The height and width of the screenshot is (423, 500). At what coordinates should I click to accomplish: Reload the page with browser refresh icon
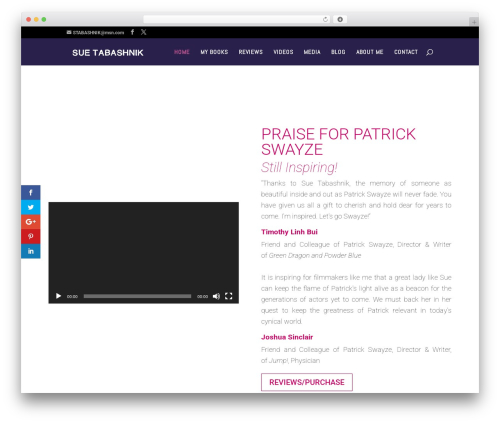[x=325, y=19]
